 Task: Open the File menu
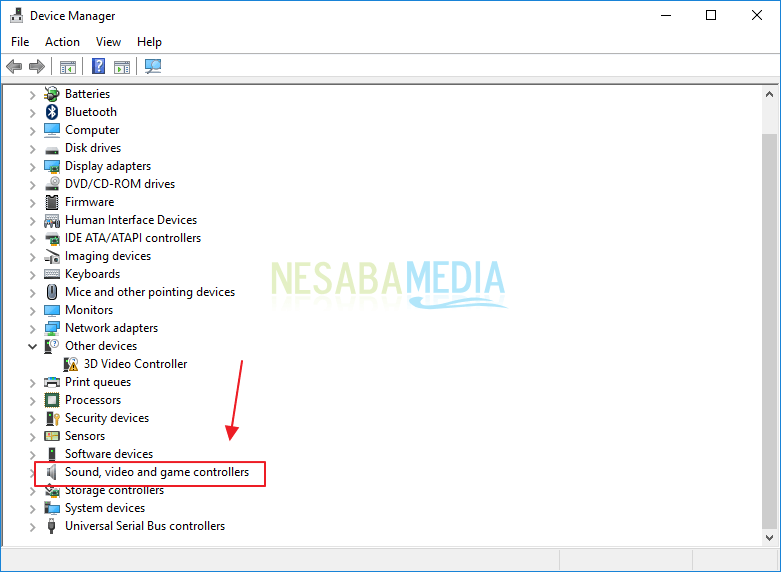pyautogui.click(x=20, y=42)
